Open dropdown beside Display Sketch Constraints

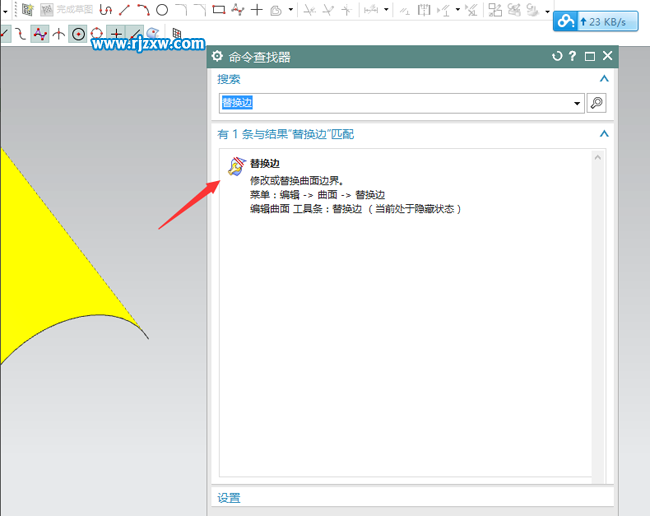tap(458, 10)
